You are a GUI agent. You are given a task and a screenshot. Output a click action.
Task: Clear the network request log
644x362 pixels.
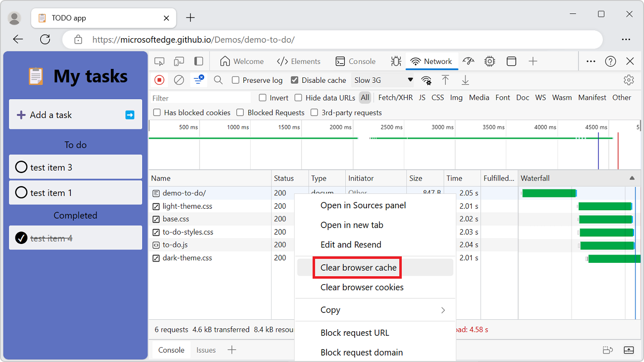click(x=179, y=80)
